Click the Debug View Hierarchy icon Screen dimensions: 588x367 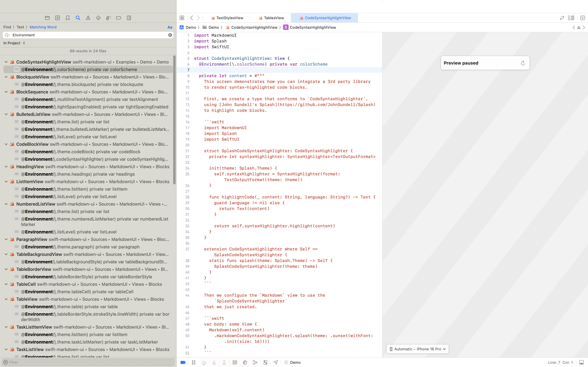point(245,362)
